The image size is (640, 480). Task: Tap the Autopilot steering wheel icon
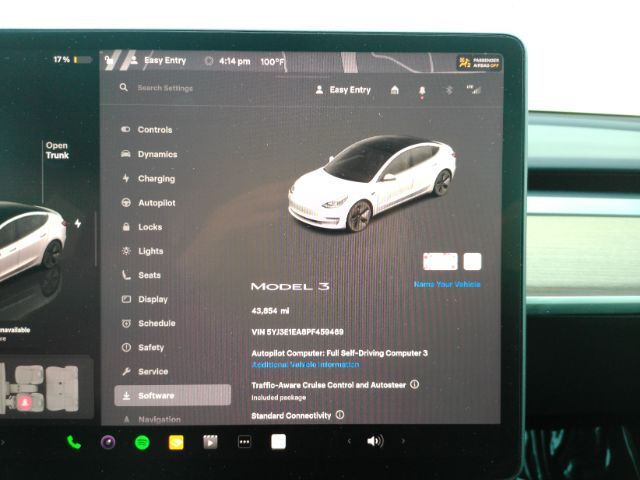[x=126, y=202]
